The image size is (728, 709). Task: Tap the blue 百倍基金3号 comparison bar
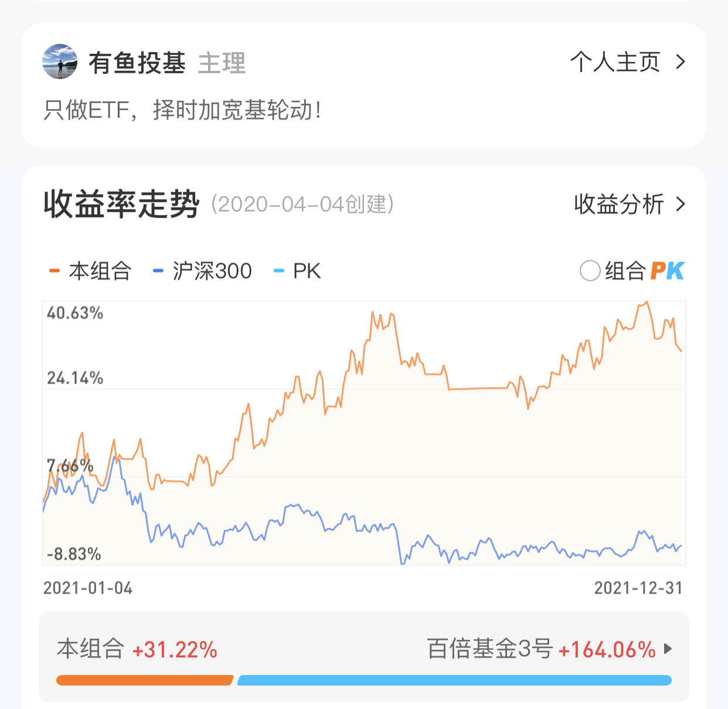(x=454, y=680)
